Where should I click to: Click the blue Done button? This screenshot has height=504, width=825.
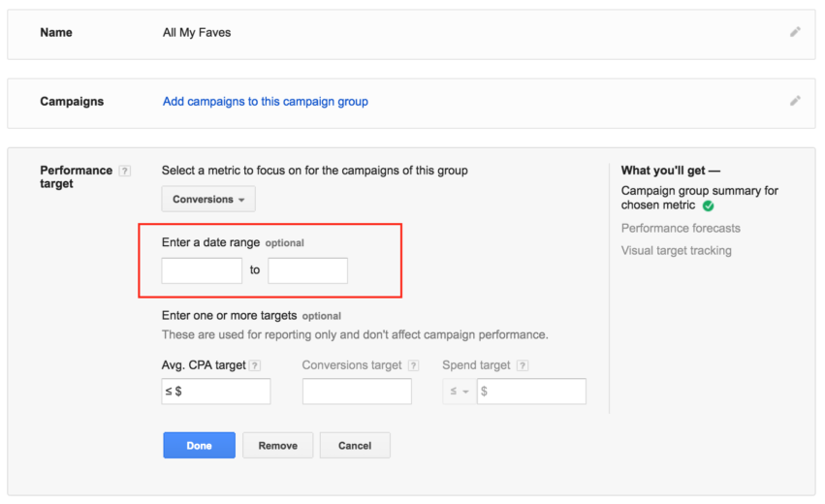(x=199, y=445)
